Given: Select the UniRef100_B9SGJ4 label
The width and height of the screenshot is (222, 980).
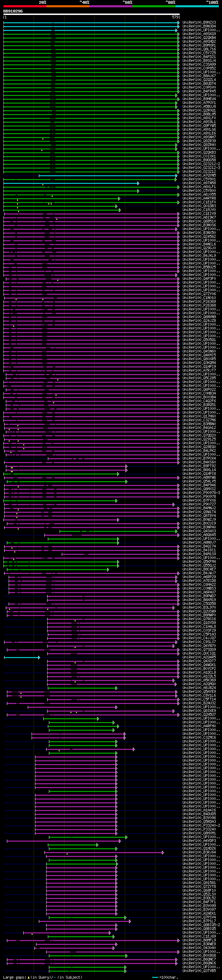Looking at the screenshot, I should point(199,60).
